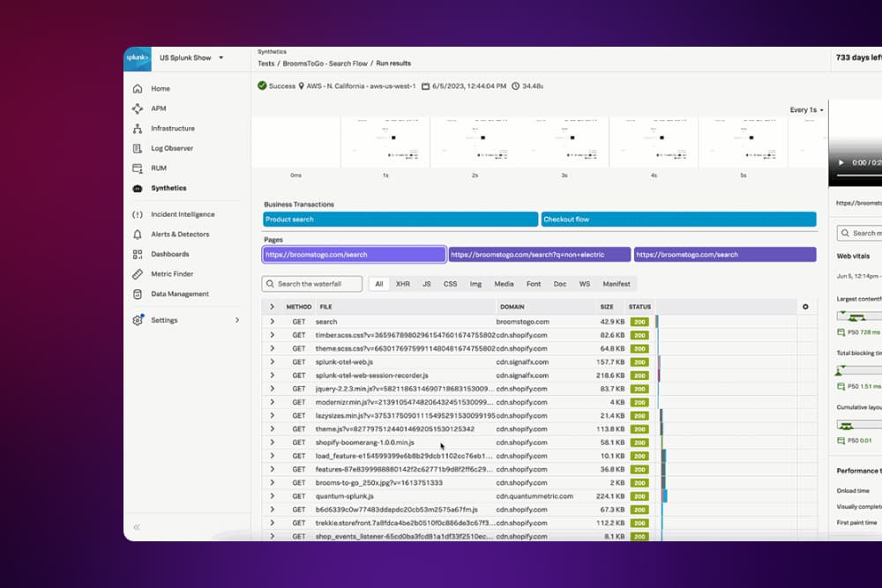This screenshot has width=882, height=588.
Task: Select the Checkout flow business transaction
Action: (677, 220)
